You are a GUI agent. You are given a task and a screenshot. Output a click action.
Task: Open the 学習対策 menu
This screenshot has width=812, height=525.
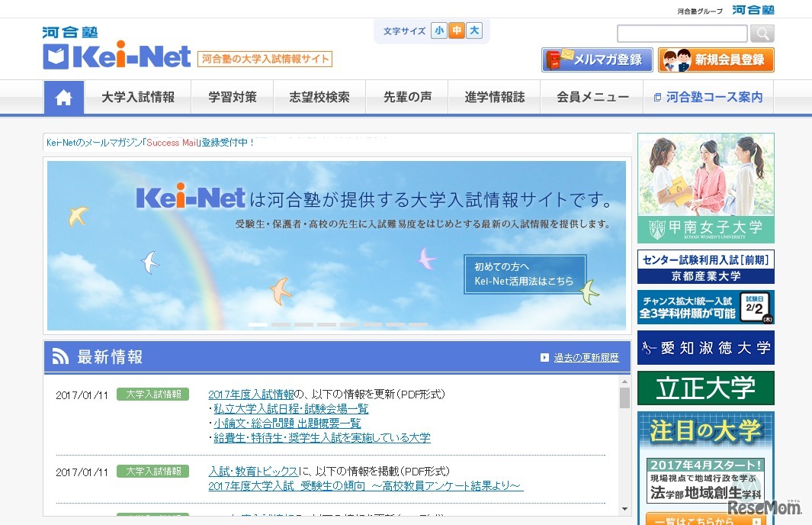click(233, 98)
